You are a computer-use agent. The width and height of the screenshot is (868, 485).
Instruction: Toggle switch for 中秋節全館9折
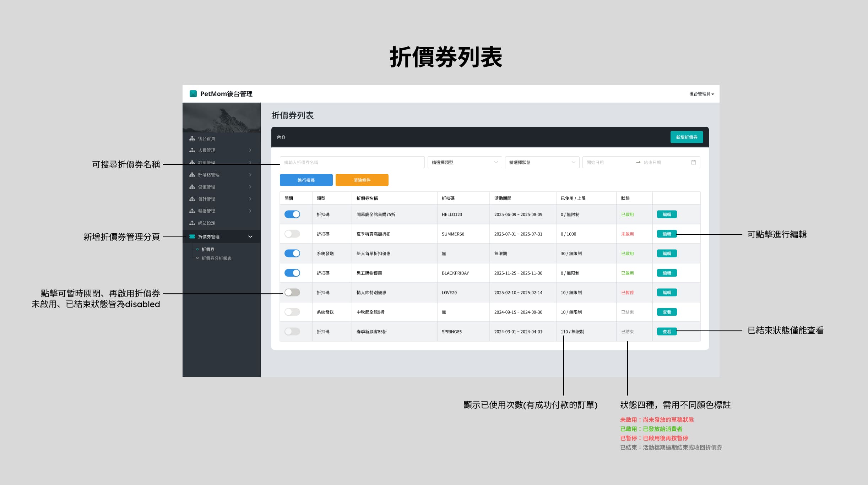(x=292, y=312)
